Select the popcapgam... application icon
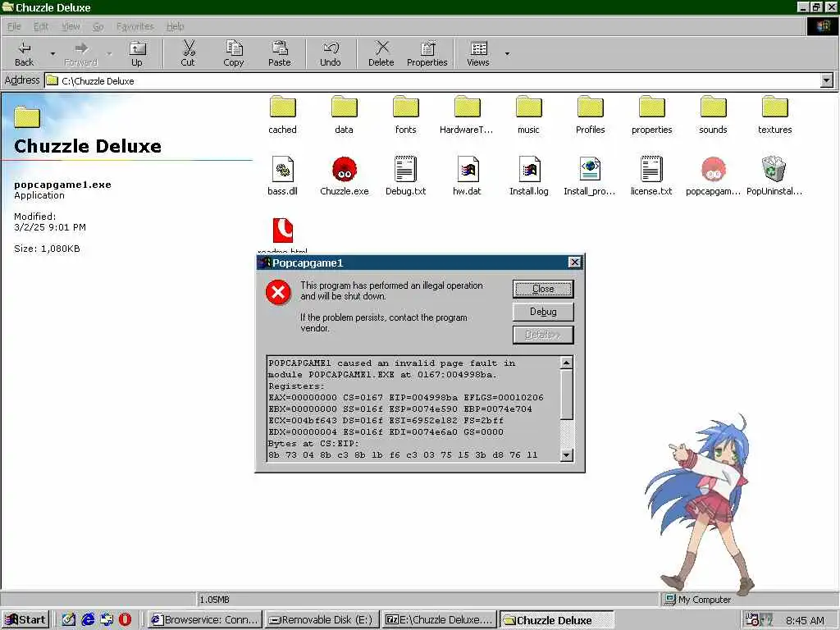Image resolution: width=840 pixels, height=630 pixels. [713, 176]
